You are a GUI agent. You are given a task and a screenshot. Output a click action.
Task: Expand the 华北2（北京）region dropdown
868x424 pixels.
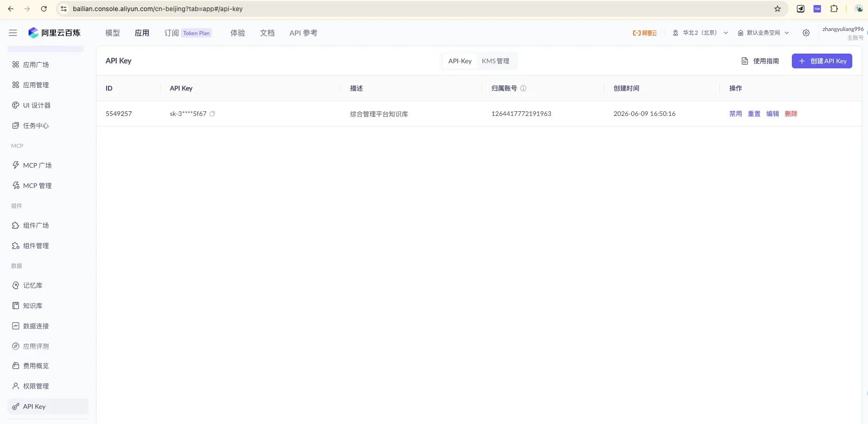[700, 33]
